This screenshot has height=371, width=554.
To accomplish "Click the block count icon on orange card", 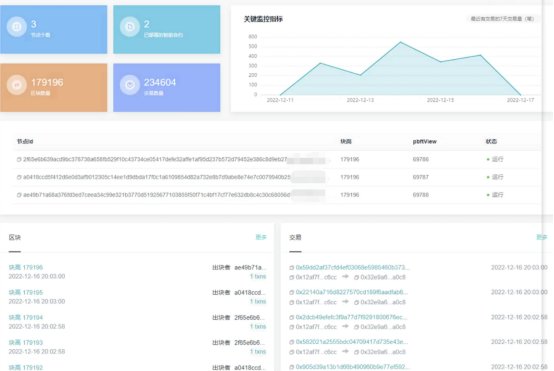I will coord(17,85).
